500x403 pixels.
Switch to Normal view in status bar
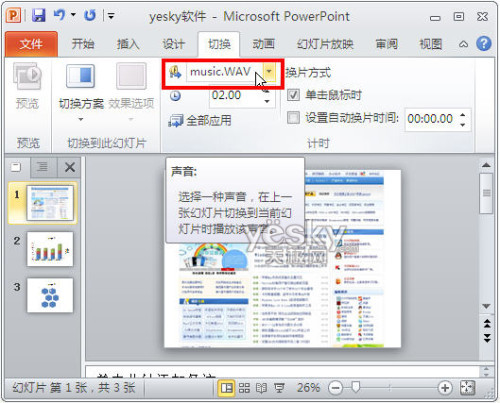click(x=226, y=388)
